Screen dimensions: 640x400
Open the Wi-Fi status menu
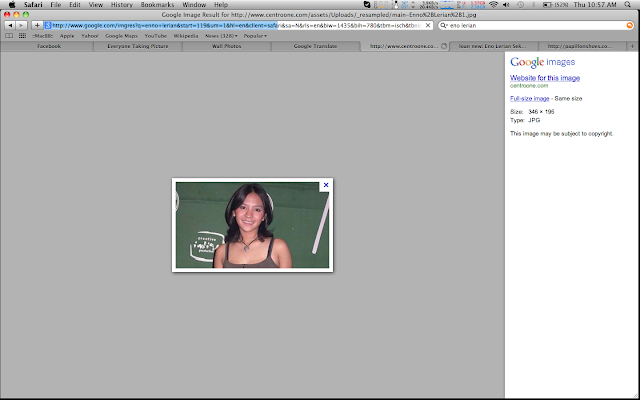tap(494, 5)
